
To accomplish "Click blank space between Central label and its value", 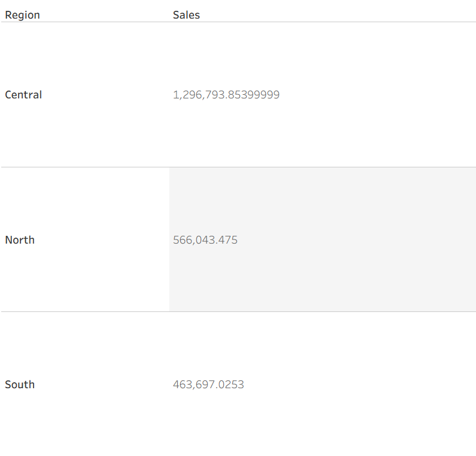I will (107, 95).
